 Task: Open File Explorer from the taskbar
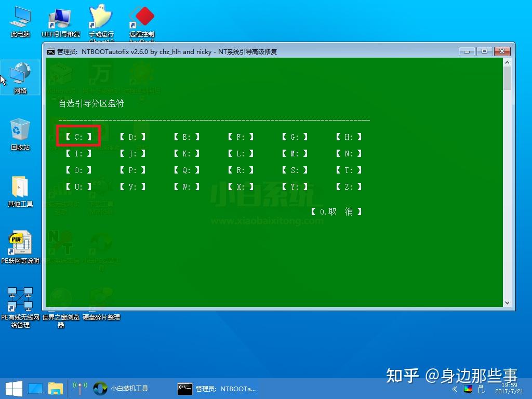pyautogui.click(x=55, y=388)
